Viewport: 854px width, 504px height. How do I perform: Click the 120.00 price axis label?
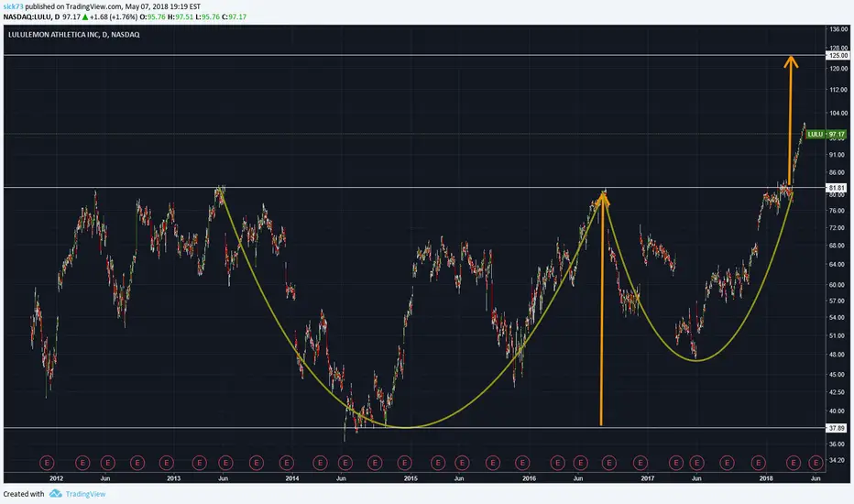coord(838,69)
